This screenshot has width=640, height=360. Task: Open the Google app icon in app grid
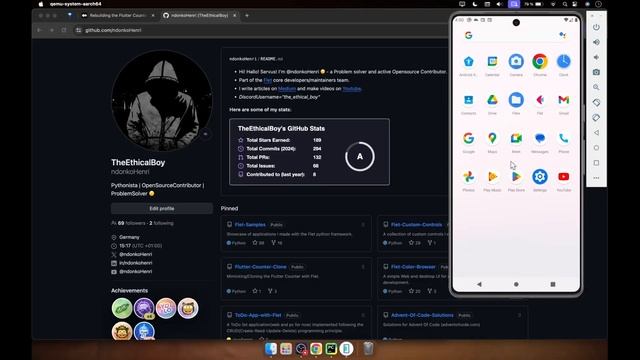coord(469,138)
